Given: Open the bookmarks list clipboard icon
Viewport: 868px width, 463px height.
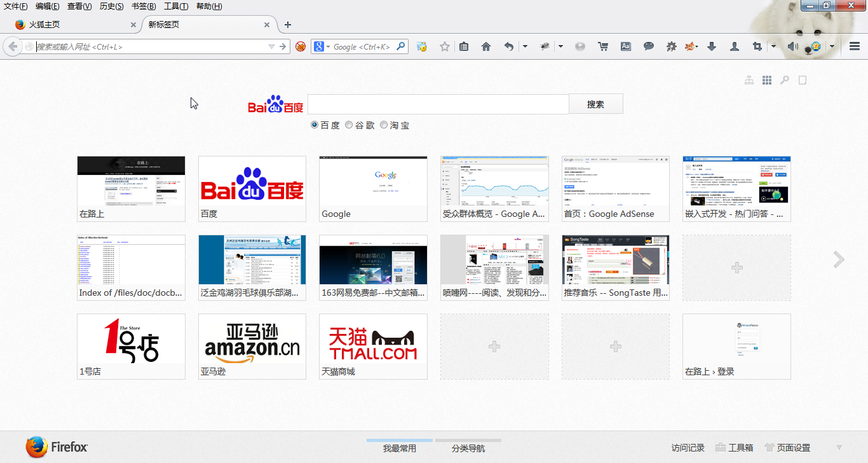Looking at the screenshot, I should coord(464,46).
